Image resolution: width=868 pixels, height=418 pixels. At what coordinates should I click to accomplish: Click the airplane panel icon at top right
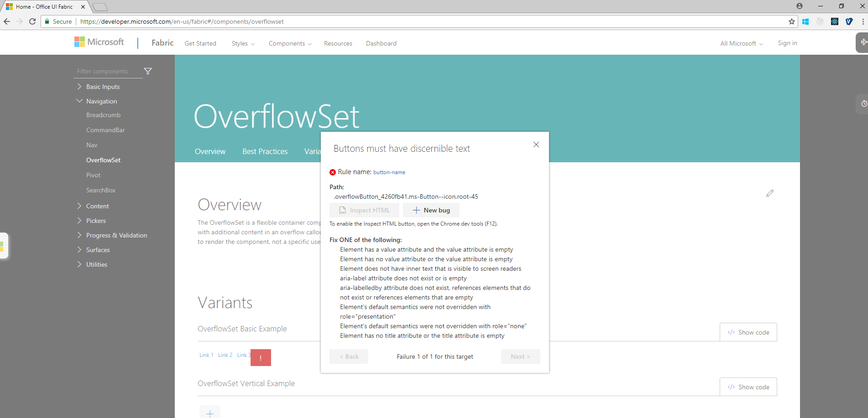[864, 41]
